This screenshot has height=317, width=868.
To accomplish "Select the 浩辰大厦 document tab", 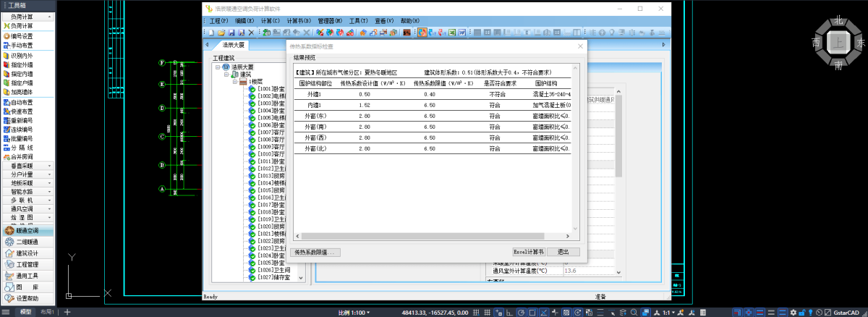I will (234, 45).
